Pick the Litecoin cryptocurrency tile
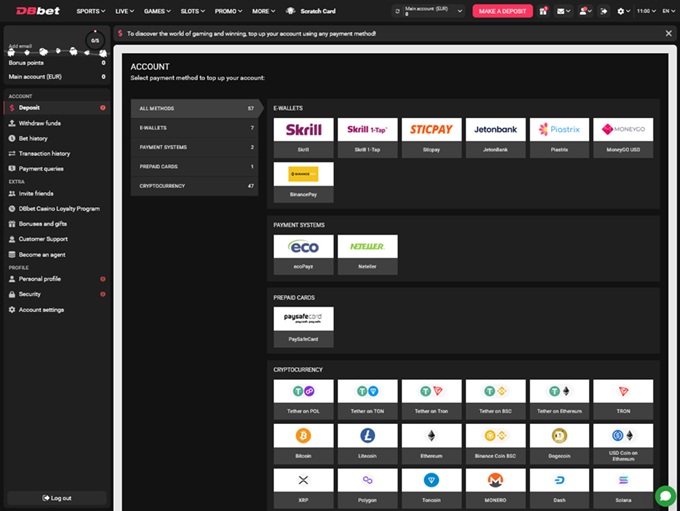 [x=367, y=441]
